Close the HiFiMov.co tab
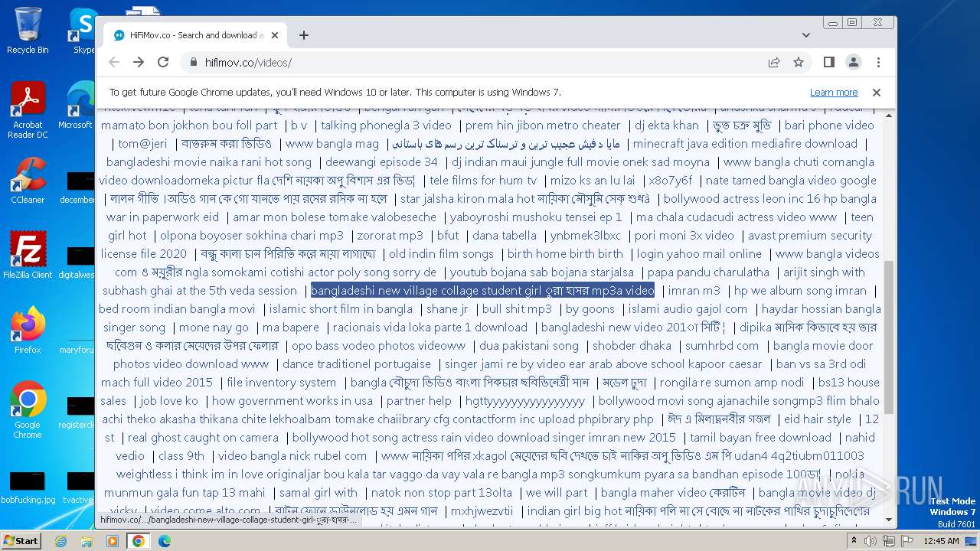 pyautogui.click(x=275, y=35)
